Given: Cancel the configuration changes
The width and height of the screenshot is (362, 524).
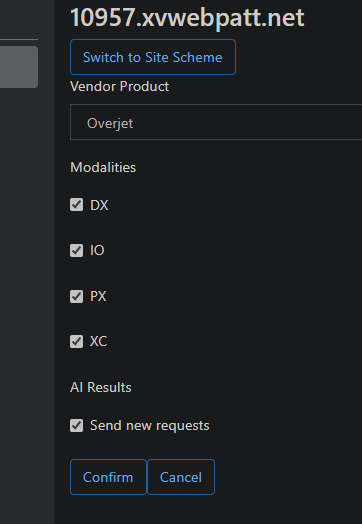Looking at the screenshot, I should point(181,477).
